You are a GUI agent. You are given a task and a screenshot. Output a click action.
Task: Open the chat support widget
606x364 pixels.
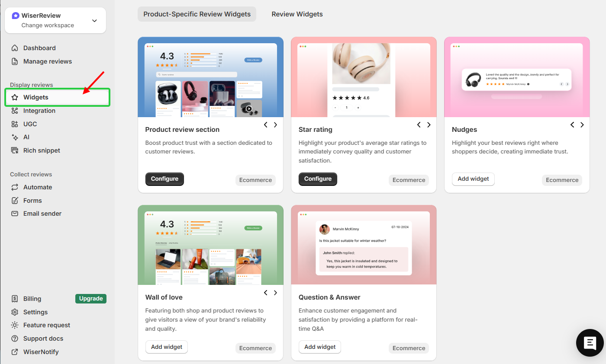pyautogui.click(x=590, y=343)
